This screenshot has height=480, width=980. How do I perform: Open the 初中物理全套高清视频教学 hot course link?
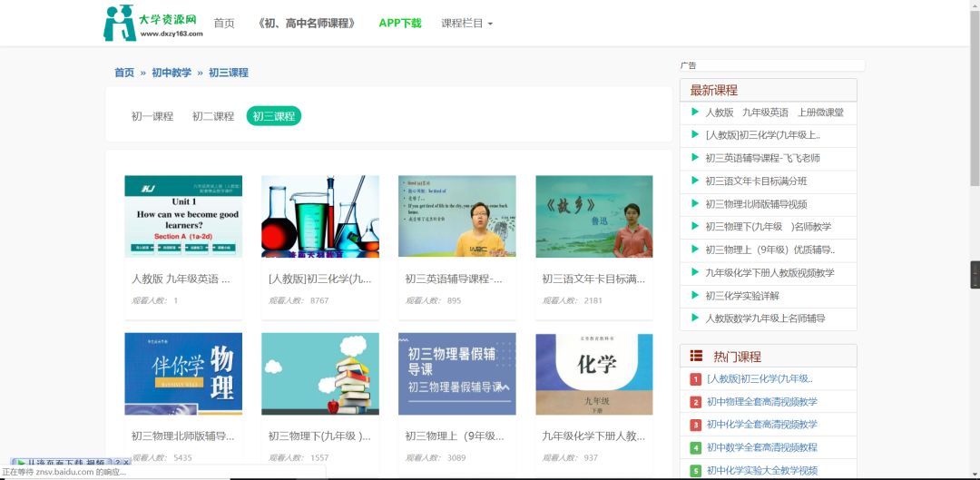click(x=762, y=401)
